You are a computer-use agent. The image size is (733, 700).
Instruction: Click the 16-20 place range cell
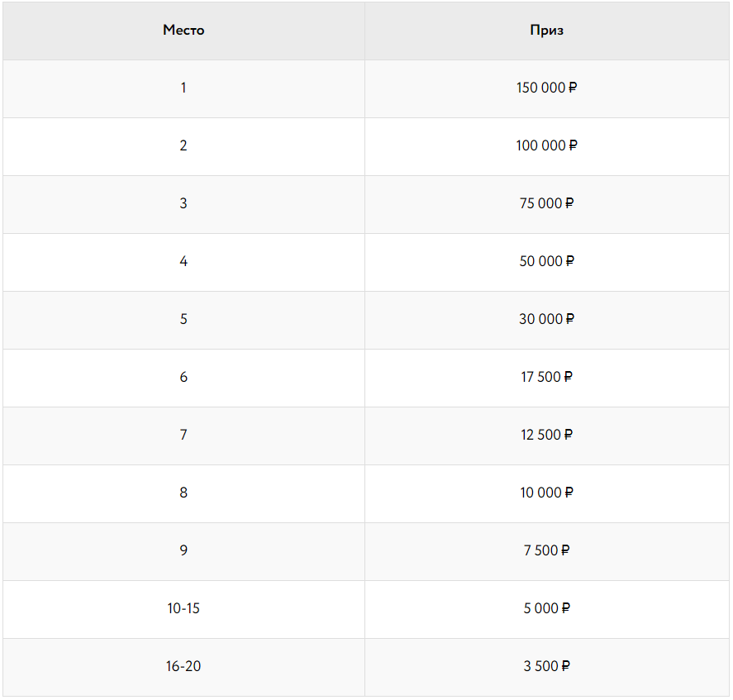click(183, 666)
